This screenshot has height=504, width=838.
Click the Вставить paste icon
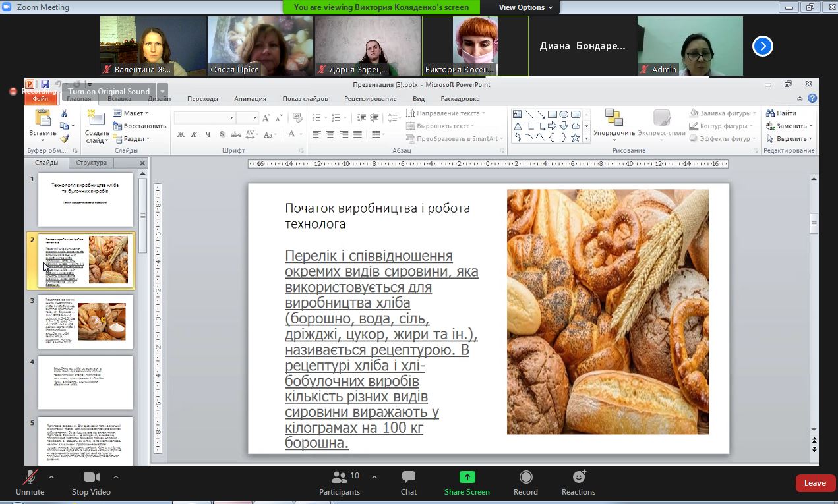coord(43,119)
